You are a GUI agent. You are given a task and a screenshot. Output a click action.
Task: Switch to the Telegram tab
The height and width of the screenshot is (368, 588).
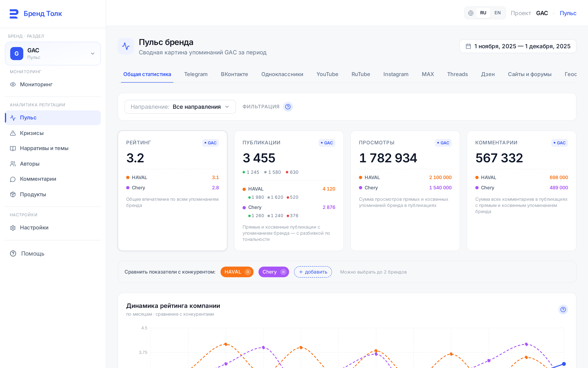tap(196, 74)
